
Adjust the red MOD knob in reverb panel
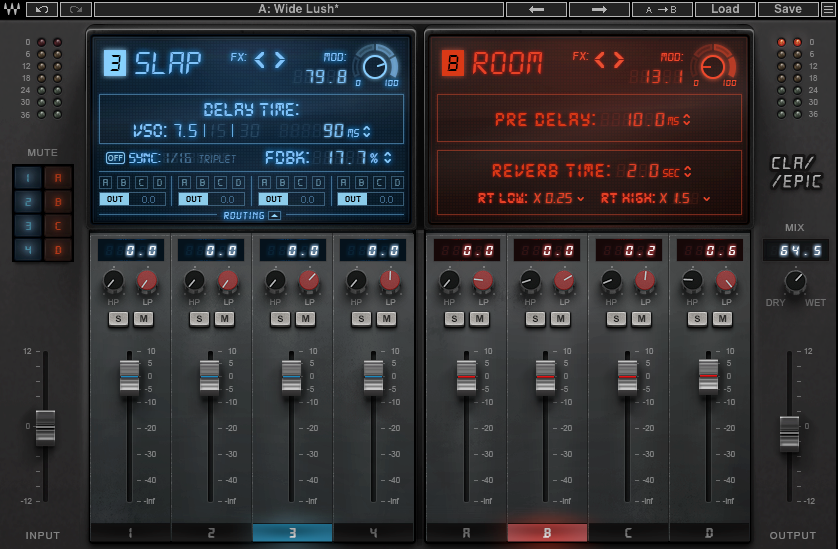pos(713,66)
